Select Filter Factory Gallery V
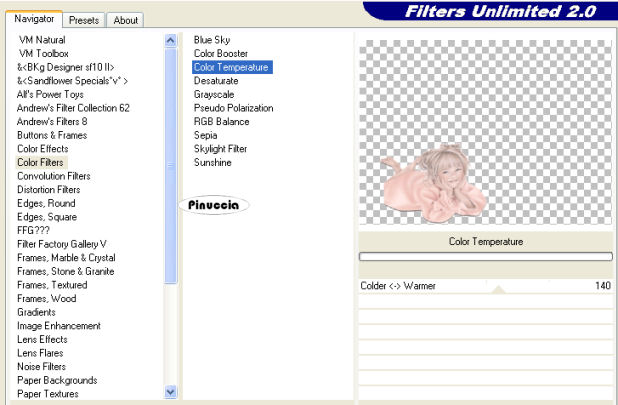Screen dimensions: 618x405 pos(61,244)
